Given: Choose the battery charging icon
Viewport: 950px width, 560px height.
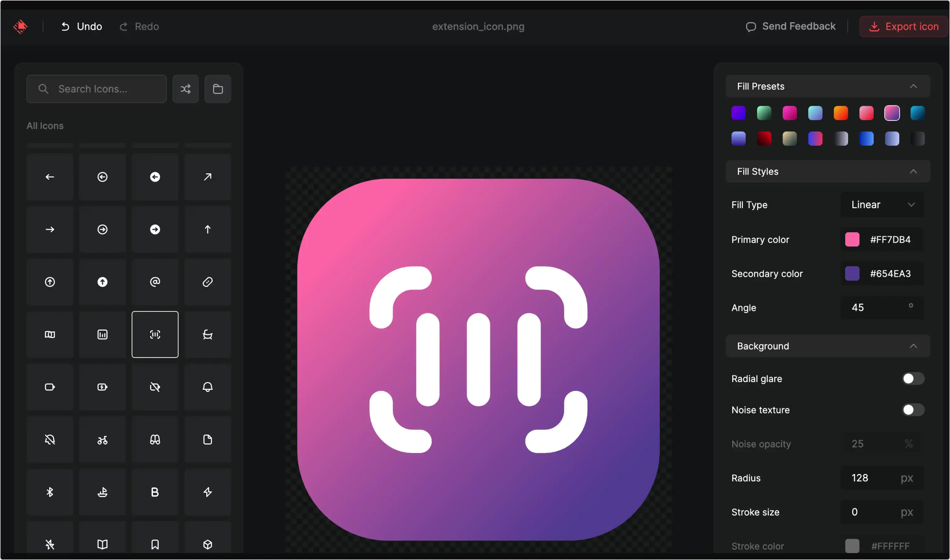Looking at the screenshot, I should tap(102, 387).
